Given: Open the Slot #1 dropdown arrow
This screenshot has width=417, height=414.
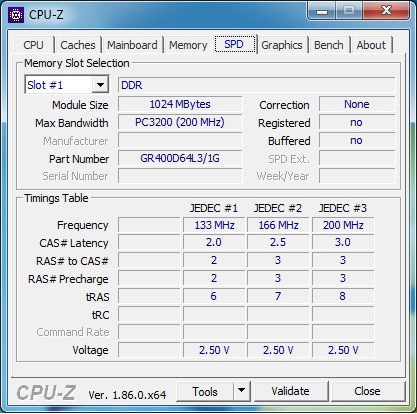Looking at the screenshot, I should coord(100,85).
